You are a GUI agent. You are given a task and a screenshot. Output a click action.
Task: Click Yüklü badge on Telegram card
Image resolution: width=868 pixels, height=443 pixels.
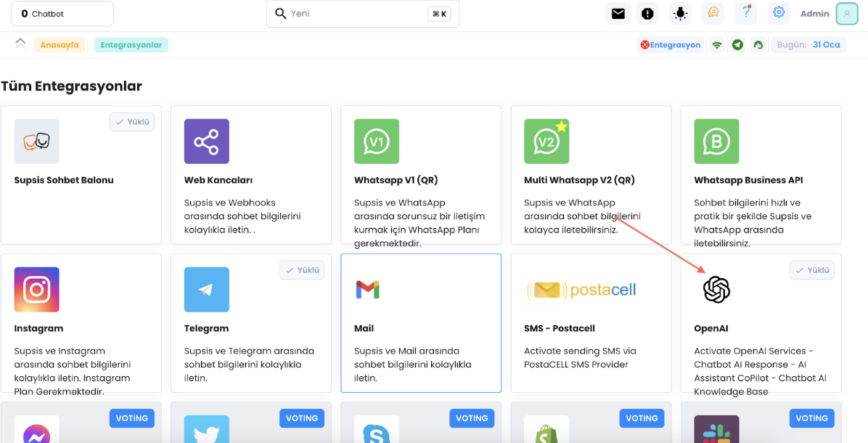[x=302, y=270]
